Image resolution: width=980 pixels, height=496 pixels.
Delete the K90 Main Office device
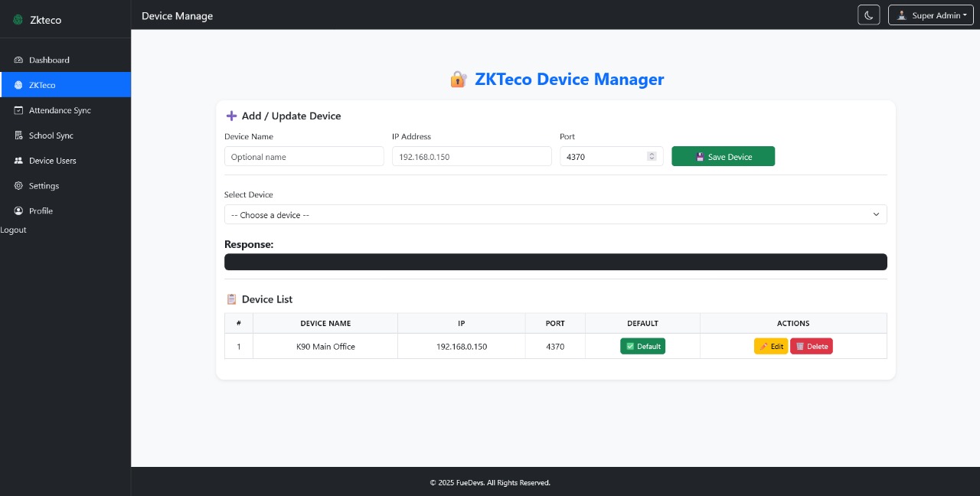pyautogui.click(x=812, y=346)
